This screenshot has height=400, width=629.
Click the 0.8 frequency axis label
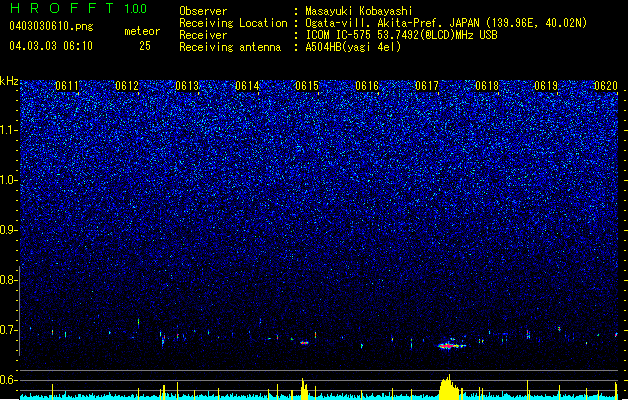pyautogui.click(x=8, y=280)
